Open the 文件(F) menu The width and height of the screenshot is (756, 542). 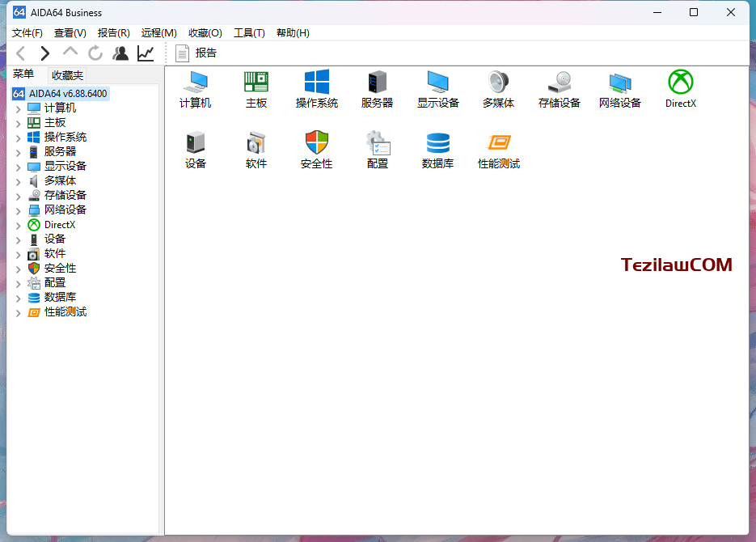[27, 33]
